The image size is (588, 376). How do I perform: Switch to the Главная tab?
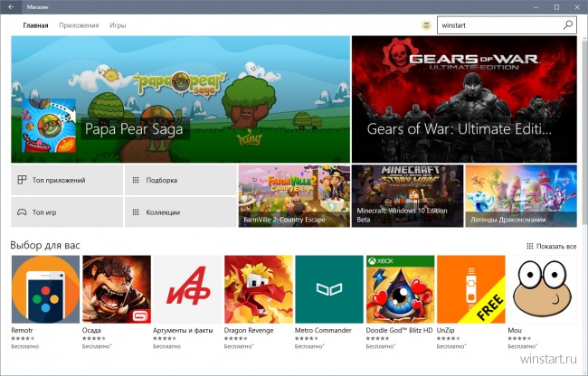click(35, 25)
